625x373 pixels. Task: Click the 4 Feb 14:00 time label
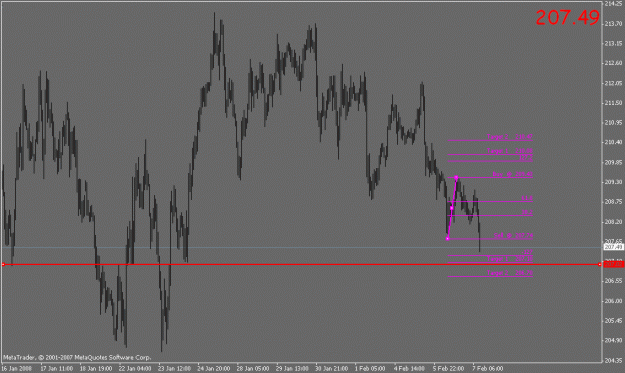coord(409,369)
